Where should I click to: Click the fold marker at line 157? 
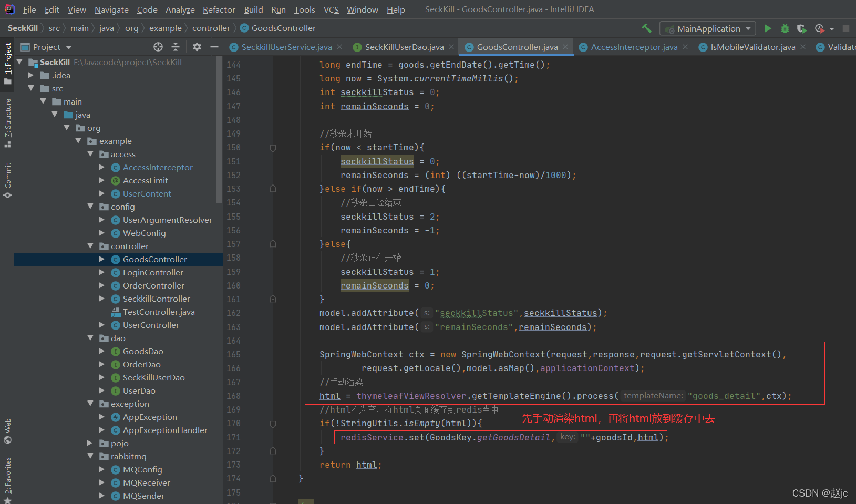tap(273, 244)
